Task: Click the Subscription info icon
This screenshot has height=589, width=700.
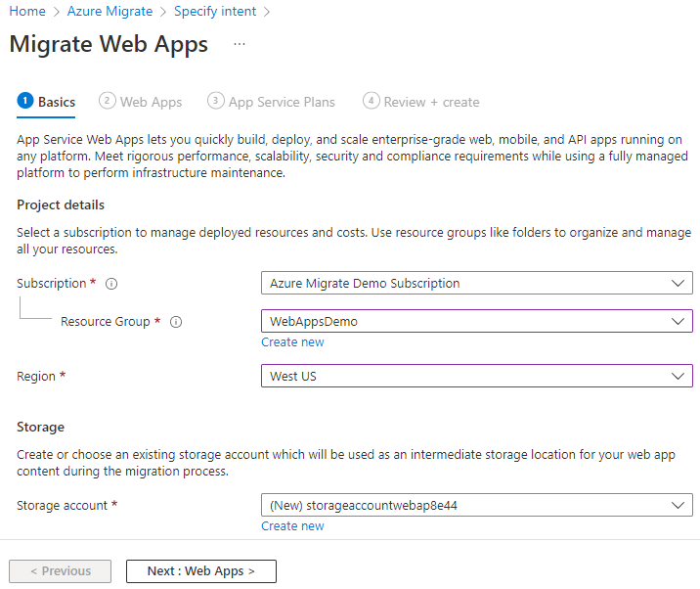Action: [111, 284]
